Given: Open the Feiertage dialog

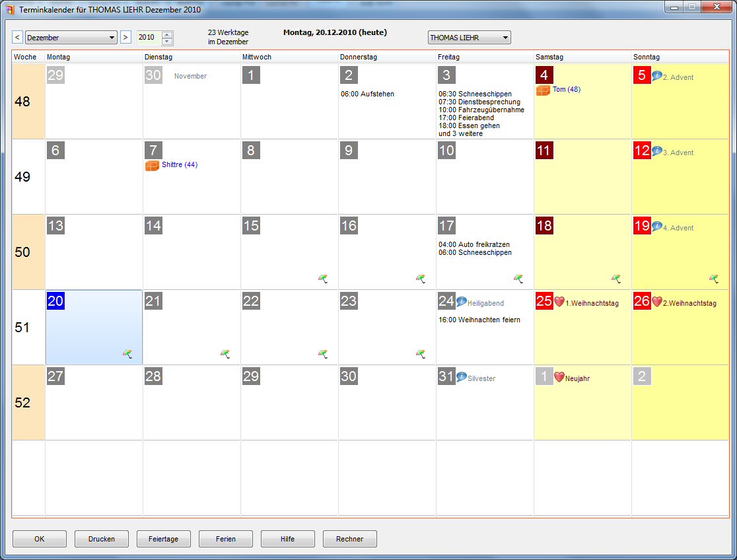Looking at the screenshot, I should (x=163, y=538).
